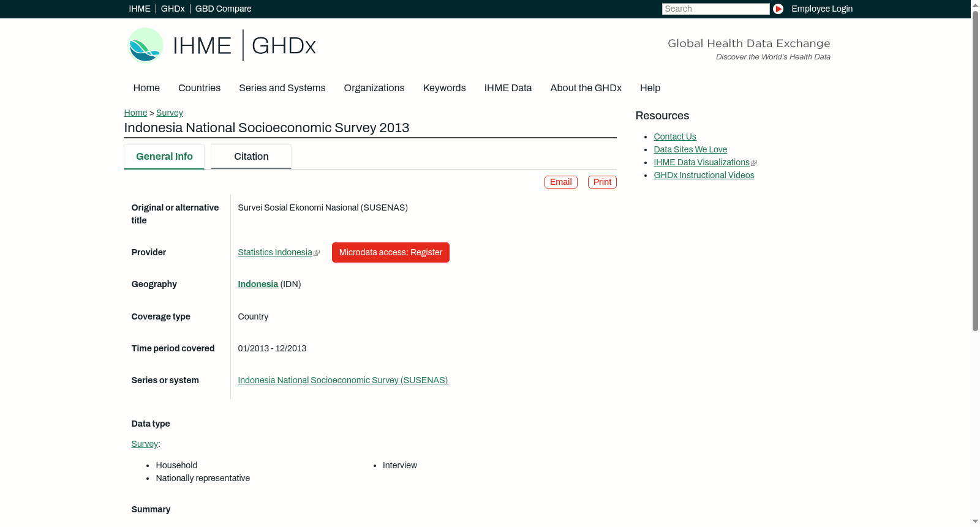Click the red search submit arrow icon

[x=778, y=9]
